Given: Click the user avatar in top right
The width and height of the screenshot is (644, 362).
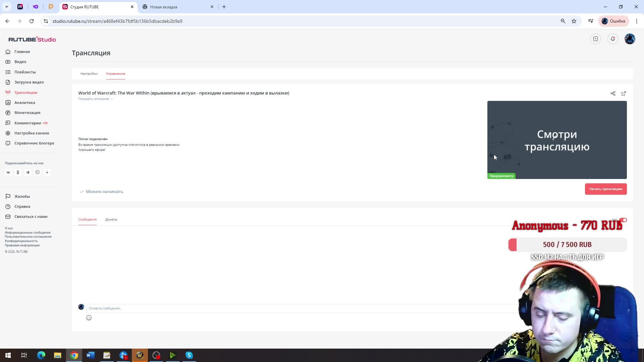Looking at the screenshot, I should pos(630,39).
